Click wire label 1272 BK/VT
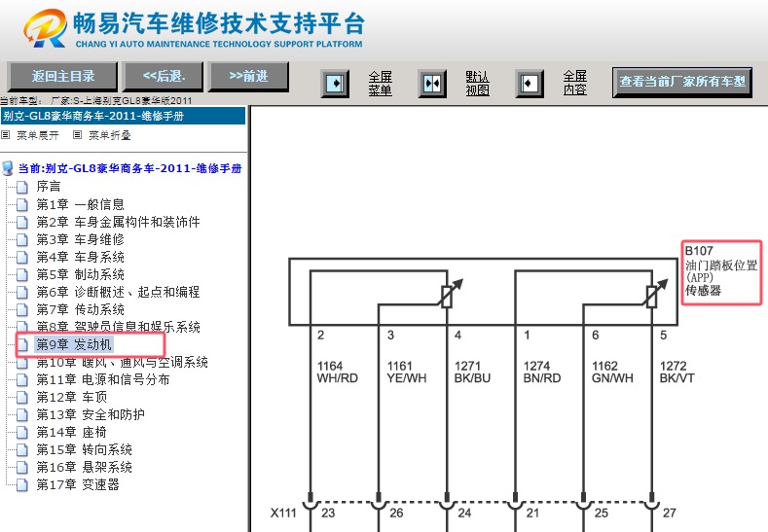Screen dimensions: 768x532 coord(677,372)
